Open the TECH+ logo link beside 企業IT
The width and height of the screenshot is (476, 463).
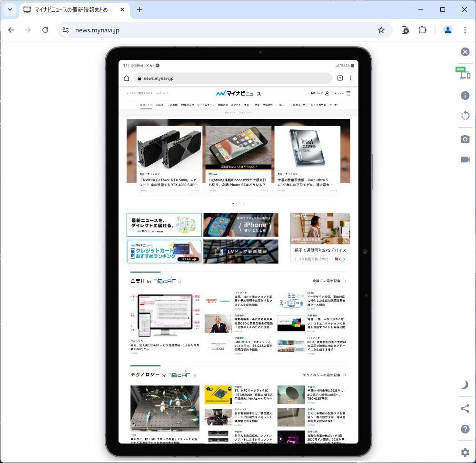[x=168, y=281]
